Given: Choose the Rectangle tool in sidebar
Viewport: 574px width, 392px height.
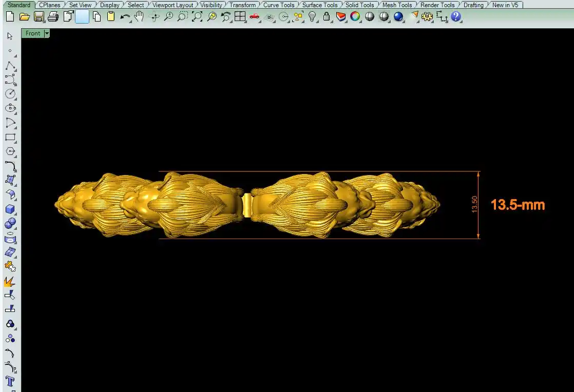Looking at the screenshot, I should [x=10, y=138].
